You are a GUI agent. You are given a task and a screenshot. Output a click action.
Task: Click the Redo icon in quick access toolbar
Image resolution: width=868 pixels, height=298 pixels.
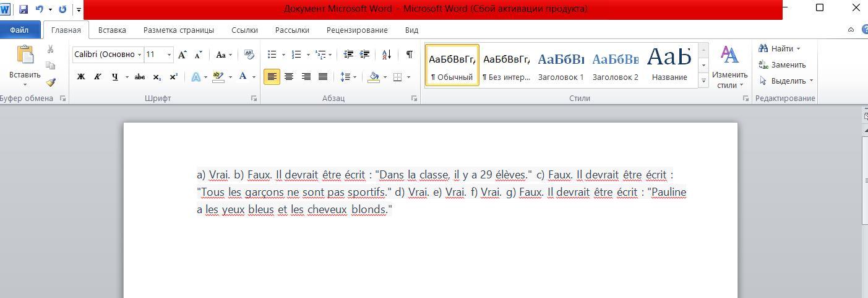point(62,9)
